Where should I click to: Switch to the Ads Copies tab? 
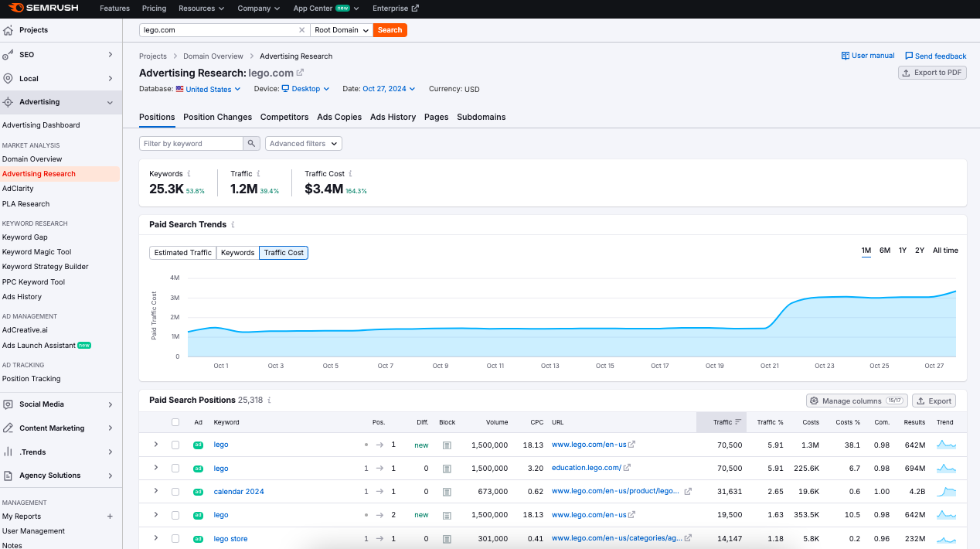(339, 118)
